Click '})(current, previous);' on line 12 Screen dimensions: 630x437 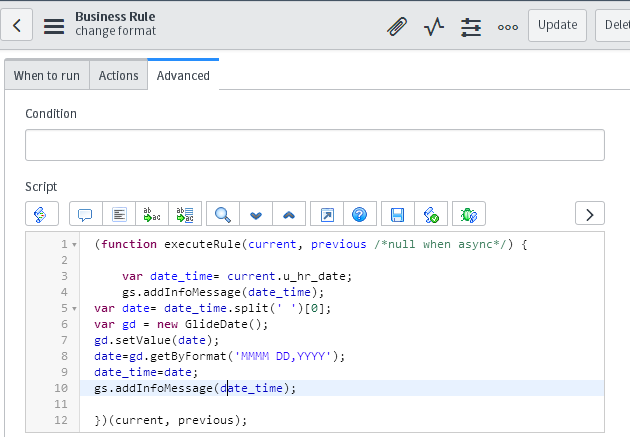click(x=171, y=420)
